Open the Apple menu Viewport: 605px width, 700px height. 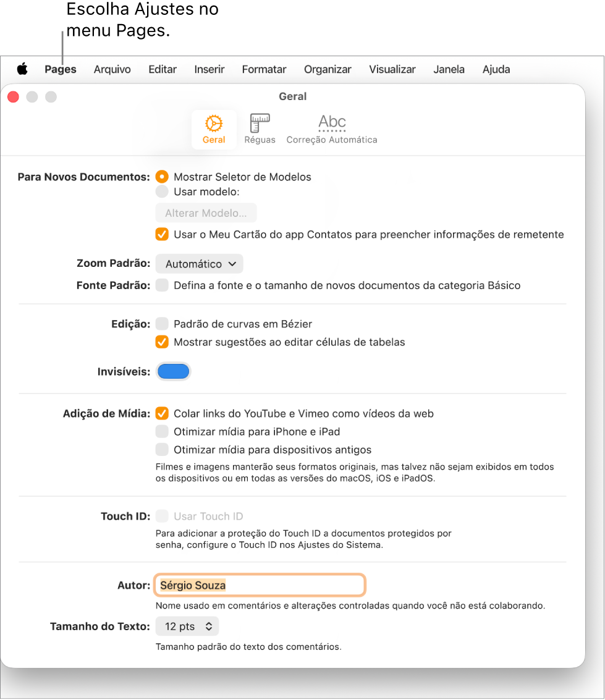coord(22,69)
